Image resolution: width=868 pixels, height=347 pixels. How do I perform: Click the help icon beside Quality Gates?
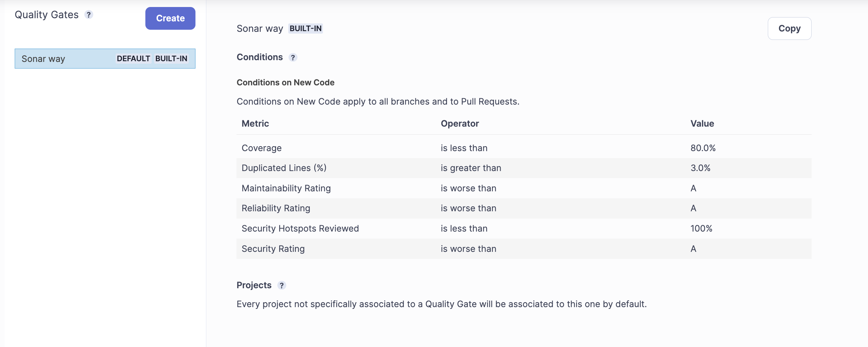coord(89,15)
